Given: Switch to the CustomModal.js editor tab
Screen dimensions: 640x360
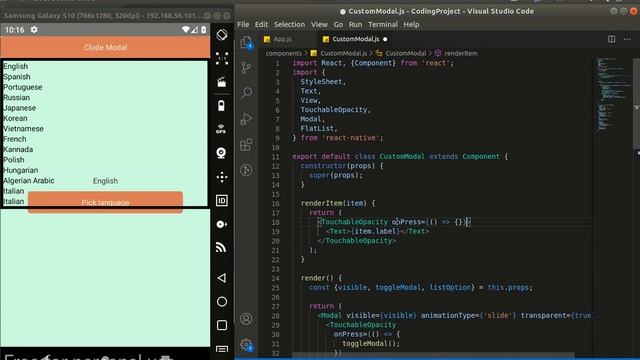Looking at the screenshot, I should (356, 39).
